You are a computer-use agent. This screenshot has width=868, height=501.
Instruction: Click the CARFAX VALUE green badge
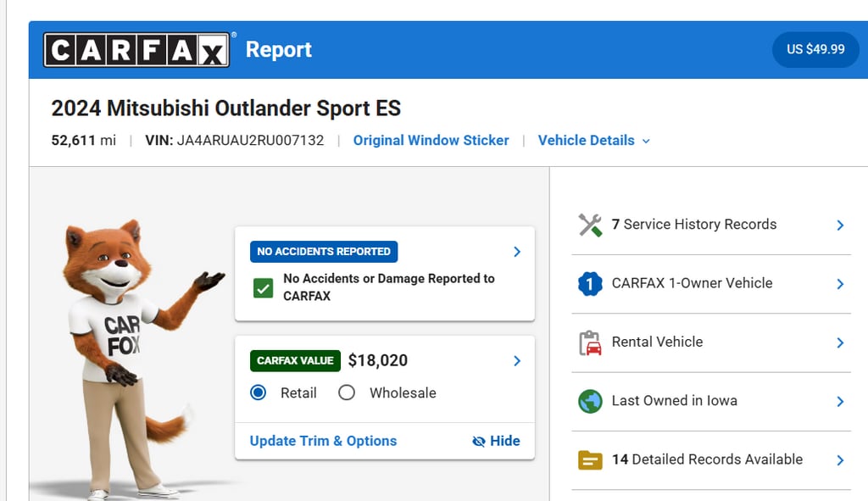(x=295, y=361)
